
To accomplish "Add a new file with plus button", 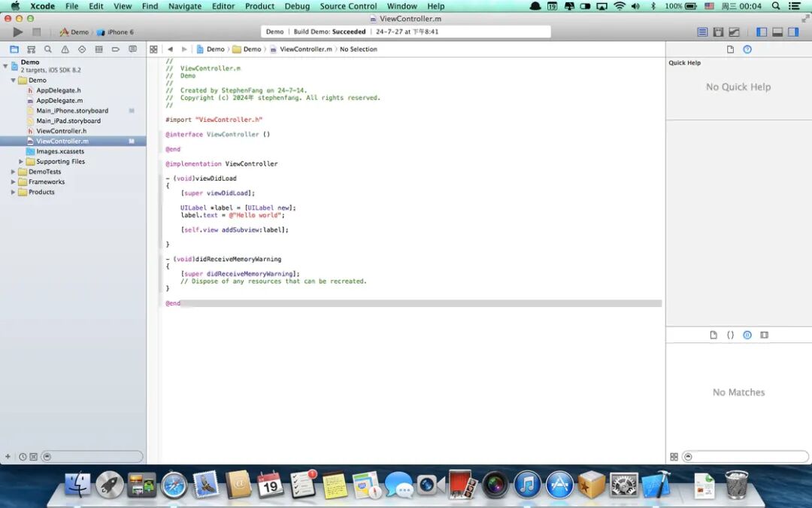I will pyautogui.click(x=8, y=457).
